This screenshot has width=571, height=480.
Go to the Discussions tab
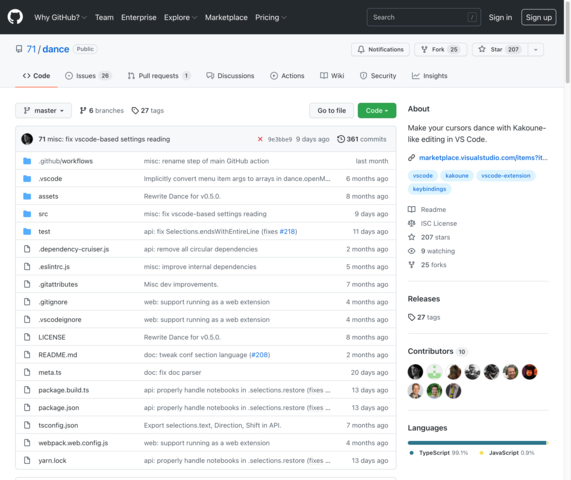(230, 76)
